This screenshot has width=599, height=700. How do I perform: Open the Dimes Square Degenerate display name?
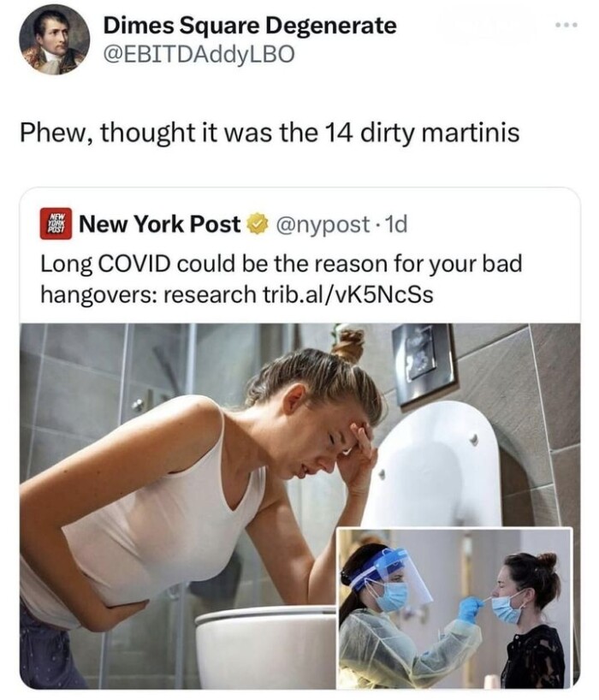tap(250, 25)
